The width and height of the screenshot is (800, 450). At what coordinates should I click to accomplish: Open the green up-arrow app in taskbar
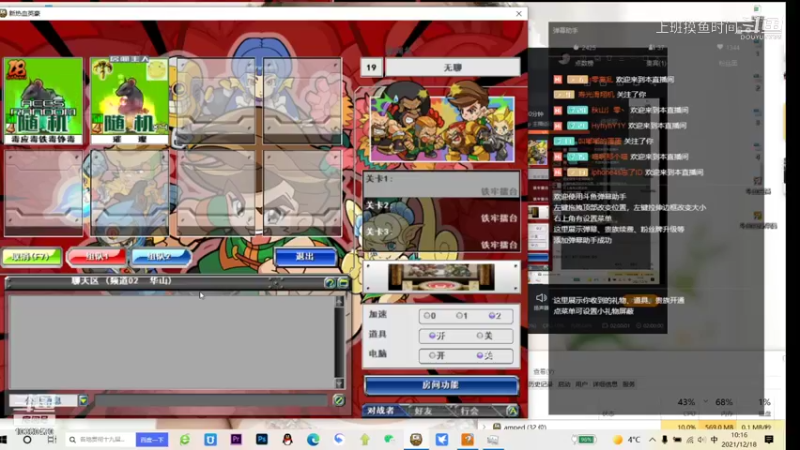364,439
